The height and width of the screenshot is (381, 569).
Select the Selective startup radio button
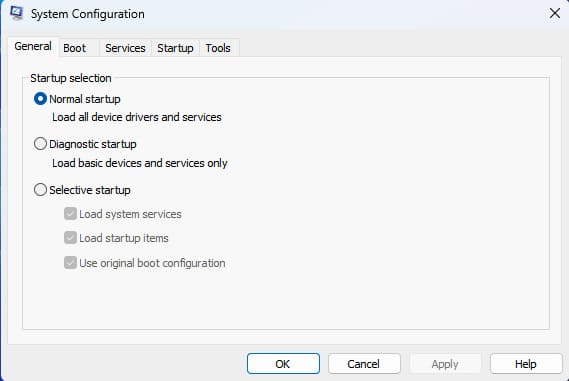tap(40, 189)
